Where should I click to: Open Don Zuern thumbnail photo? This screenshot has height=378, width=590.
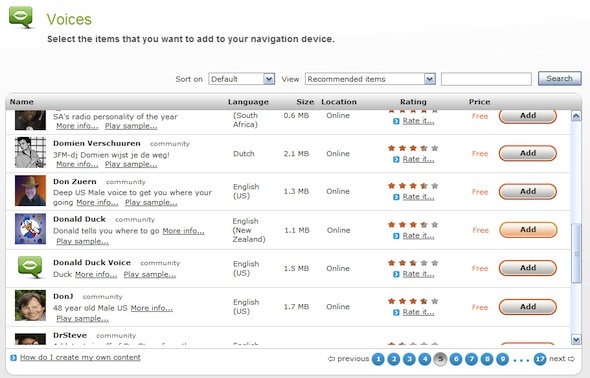tap(30, 191)
